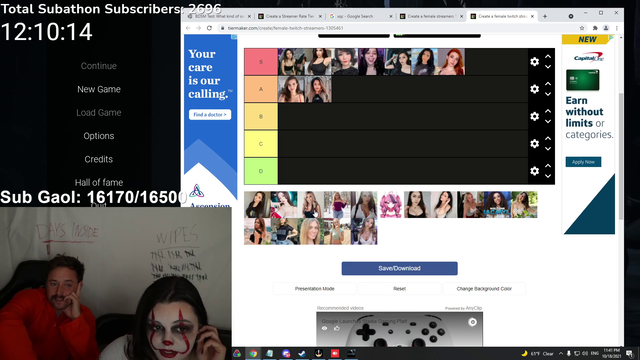Select New Game in game menu
640x360 pixels.
99,89
